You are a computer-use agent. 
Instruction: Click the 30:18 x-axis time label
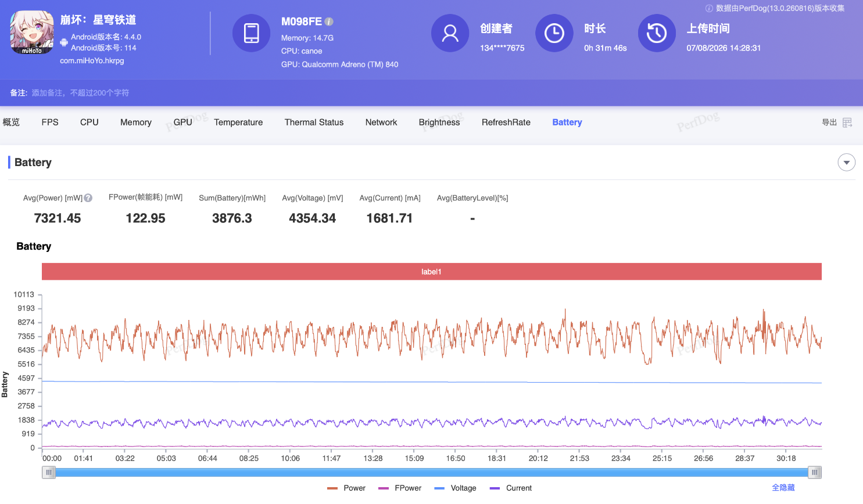(786, 458)
